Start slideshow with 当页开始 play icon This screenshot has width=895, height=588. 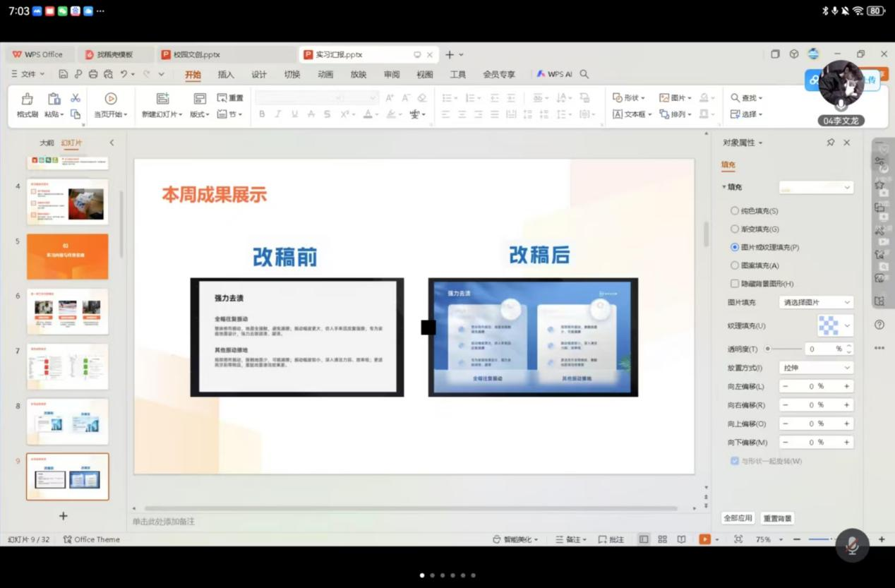(x=111, y=99)
